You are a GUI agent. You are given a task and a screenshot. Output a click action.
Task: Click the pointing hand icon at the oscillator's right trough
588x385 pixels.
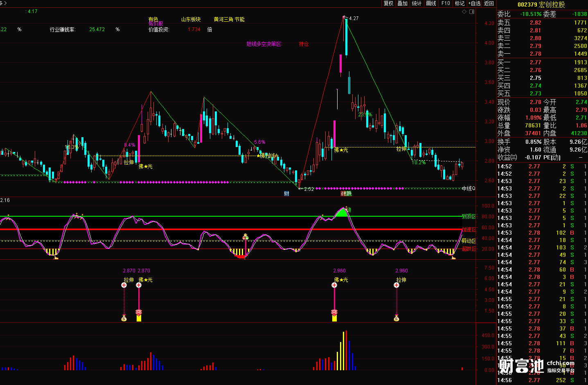pos(453,257)
